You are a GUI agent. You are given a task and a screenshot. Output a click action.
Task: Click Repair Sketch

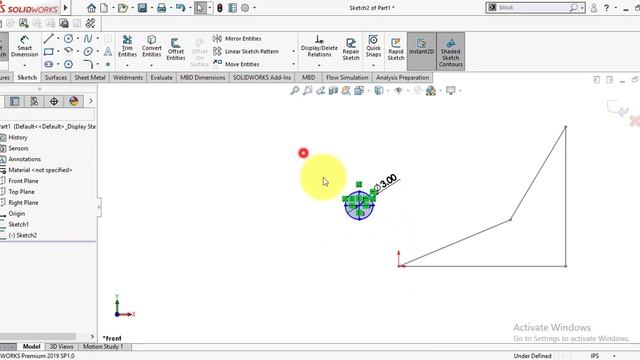[x=351, y=49]
